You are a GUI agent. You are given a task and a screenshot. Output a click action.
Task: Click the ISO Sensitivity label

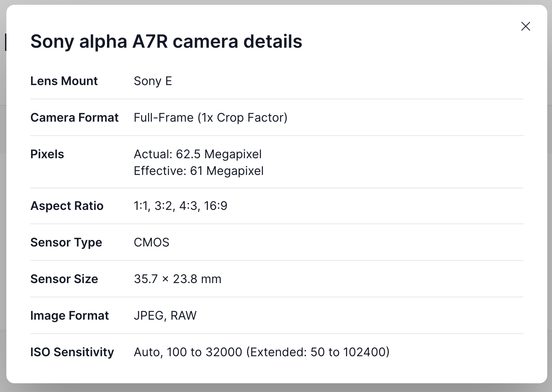click(x=72, y=352)
